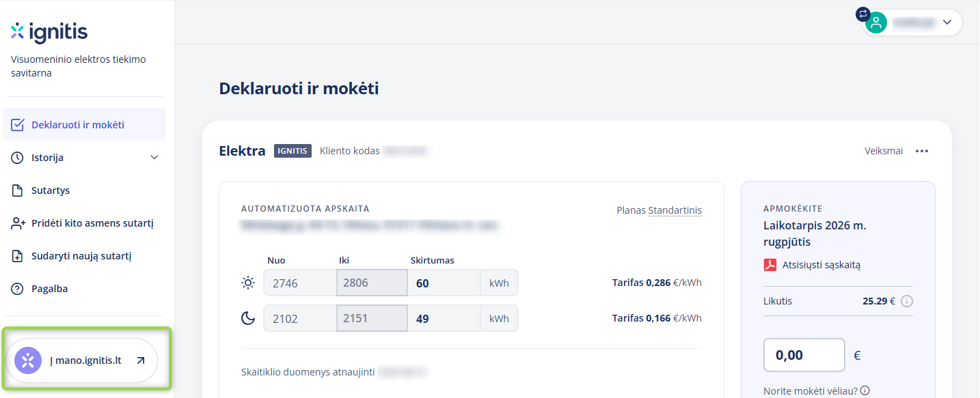The width and height of the screenshot is (980, 398).
Task: Expand the Istorija chevron
Action: click(x=154, y=158)
